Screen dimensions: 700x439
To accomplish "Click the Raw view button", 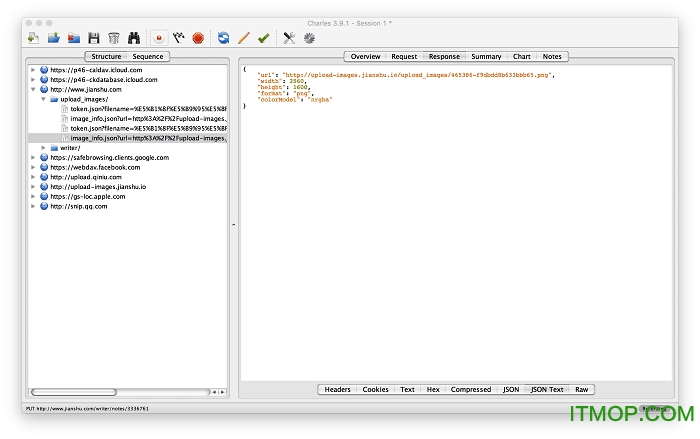I will coord(581,389).
